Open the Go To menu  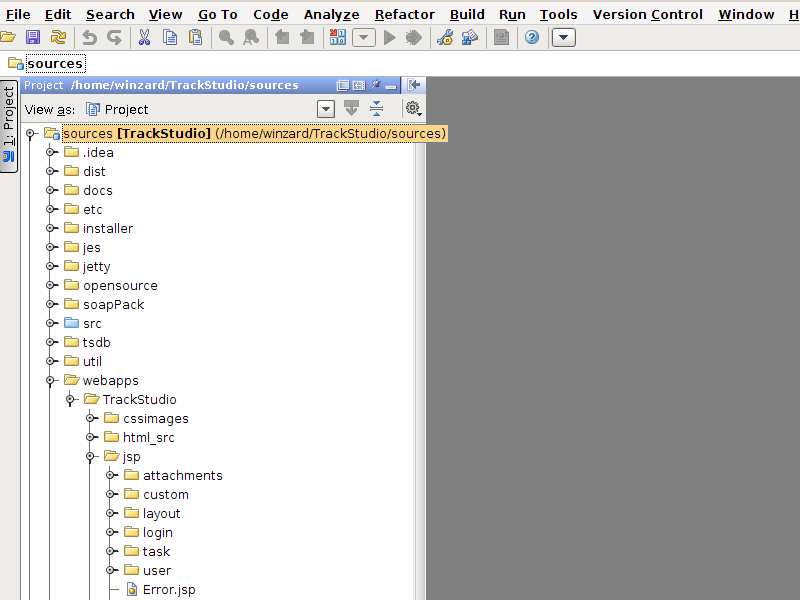[x=218, y=14]
